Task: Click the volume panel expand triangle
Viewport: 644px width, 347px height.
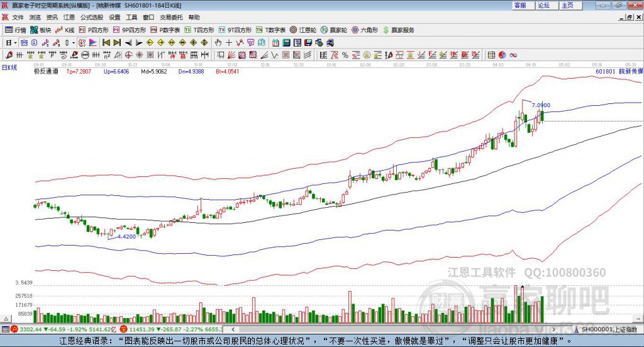Action: point(6,319)
